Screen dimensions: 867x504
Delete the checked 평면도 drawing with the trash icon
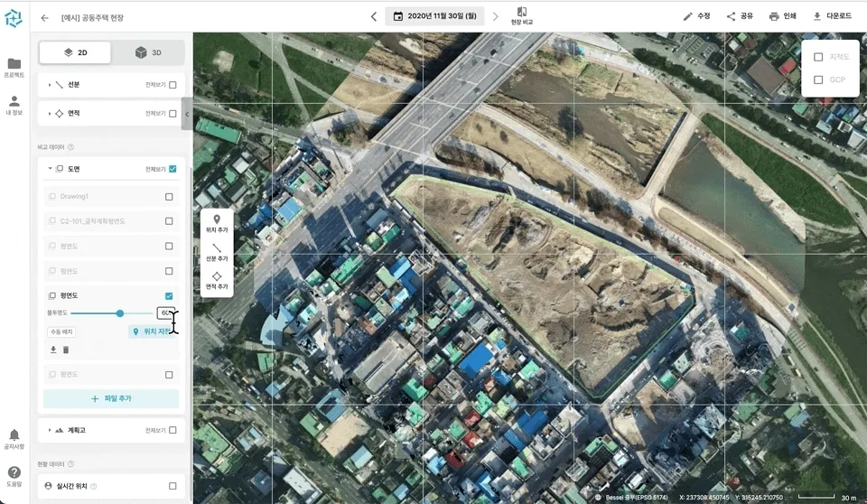(x=66, y=350)
